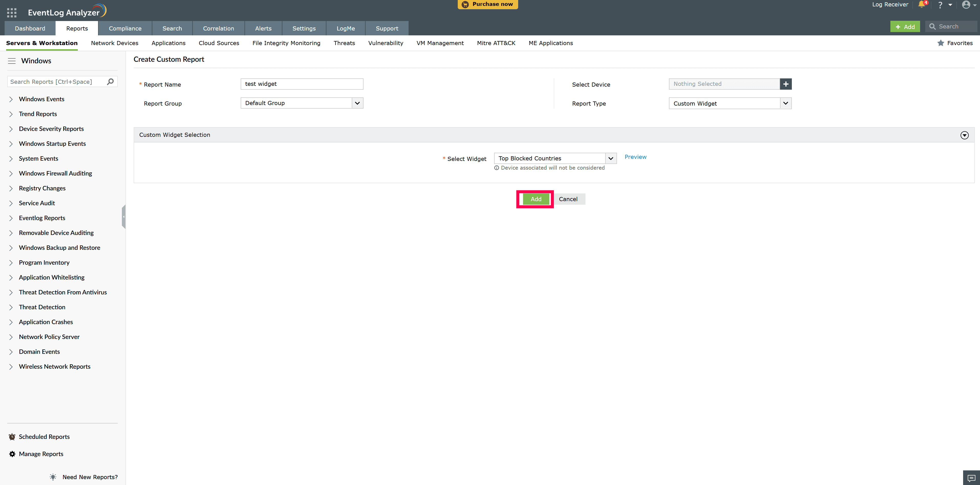Open the apps grid launcher icon
This screenshot has height=485, width=980.
pyautogui.click(x=12, y=13)
